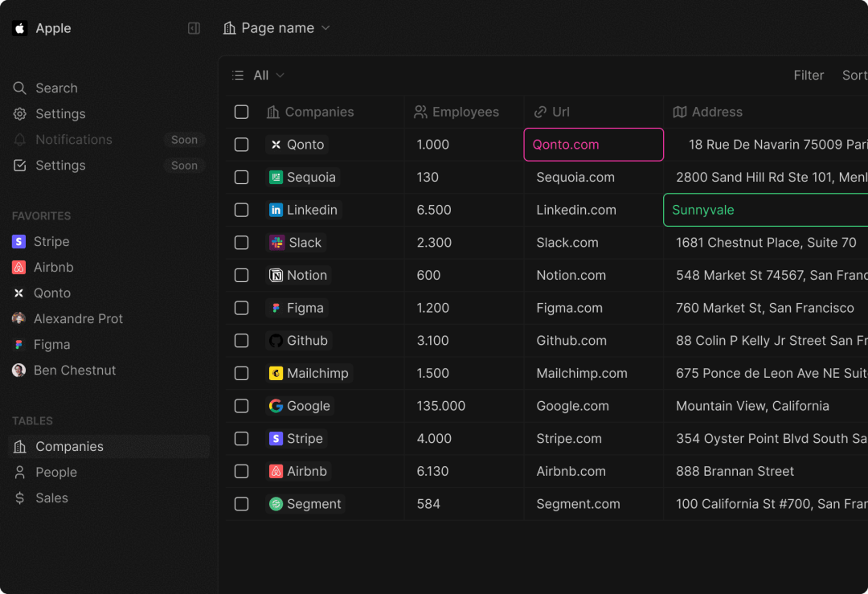Viewport: 868px width, 594px height.
Task: Click the building icon beside Page name
Action: (229, 28)
